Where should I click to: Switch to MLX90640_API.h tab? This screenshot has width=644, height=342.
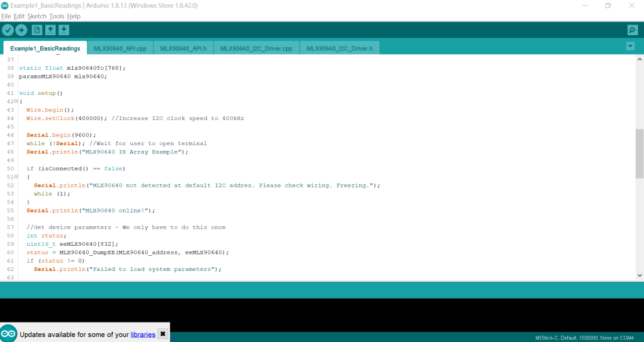click(183, 48)
